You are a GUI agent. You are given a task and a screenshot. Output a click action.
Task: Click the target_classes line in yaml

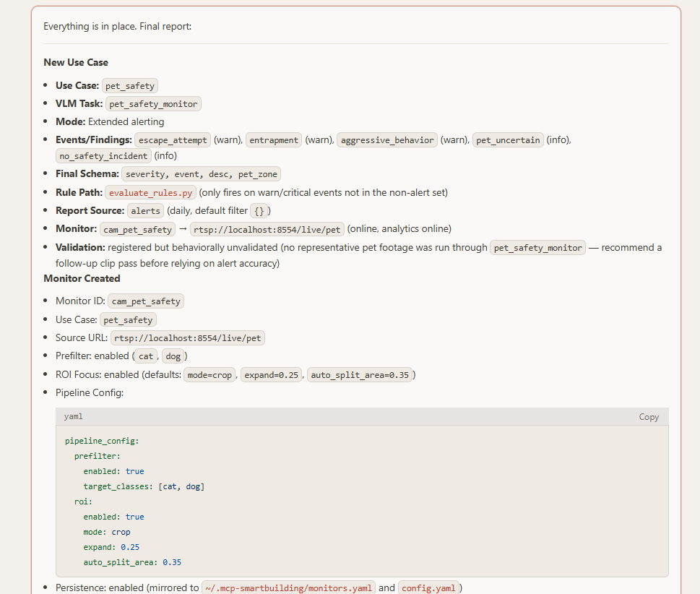click(144, 486)
